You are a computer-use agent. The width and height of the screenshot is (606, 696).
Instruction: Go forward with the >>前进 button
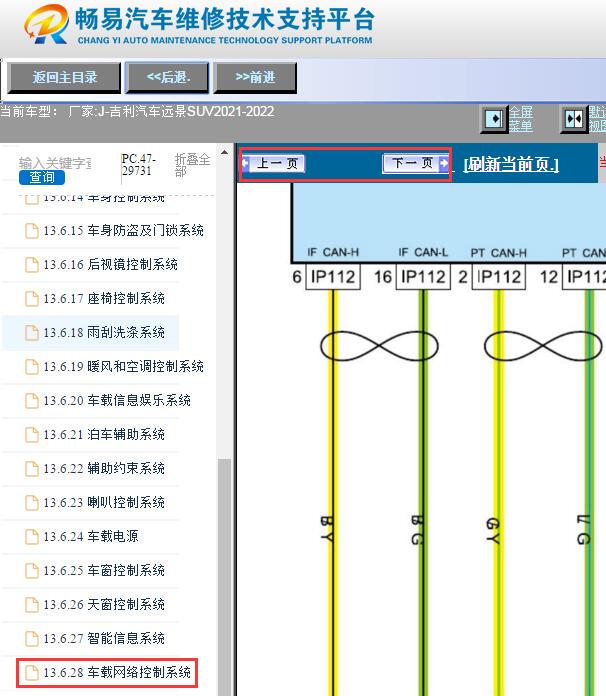(255, 78)
